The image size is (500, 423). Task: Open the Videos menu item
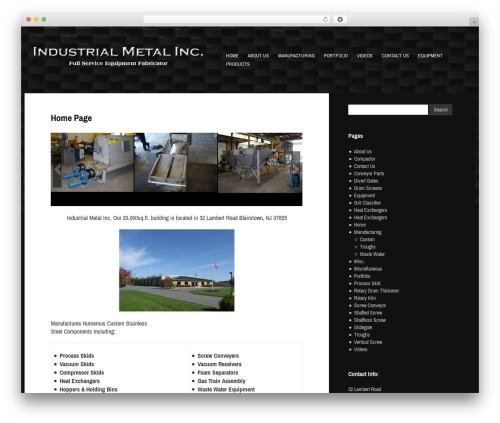365,56
